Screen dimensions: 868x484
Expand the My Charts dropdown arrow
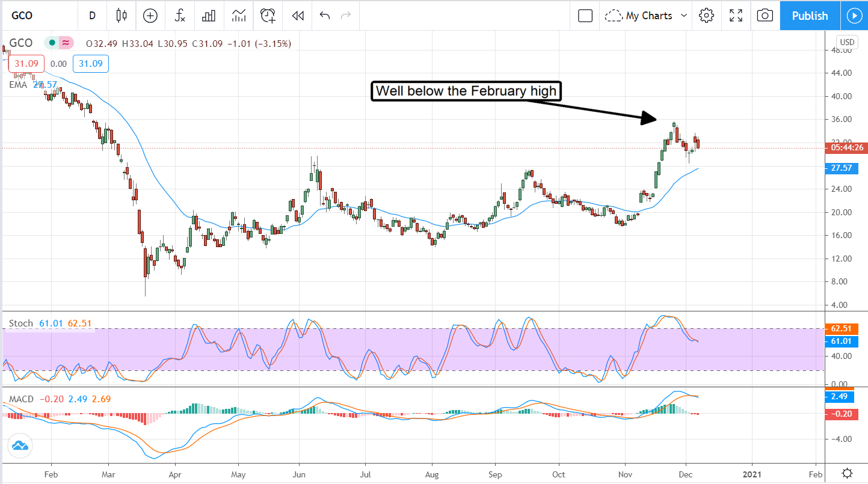[684, 16]
